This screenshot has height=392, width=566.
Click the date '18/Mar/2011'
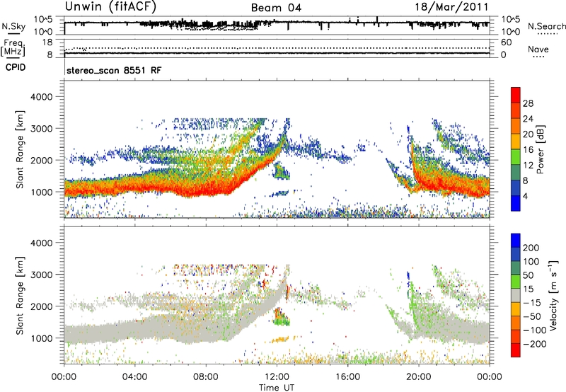(x=451, y=7)
